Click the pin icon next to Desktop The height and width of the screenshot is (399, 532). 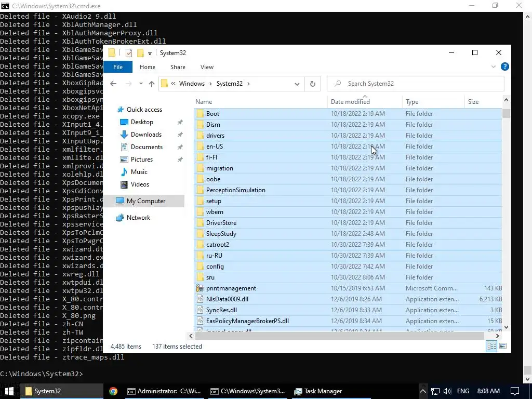[x=180, y=122]
